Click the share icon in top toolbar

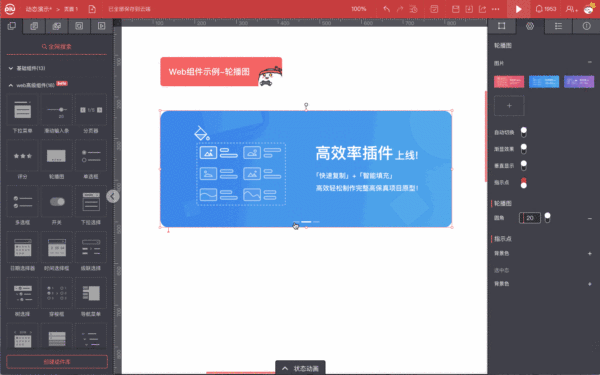482,9
